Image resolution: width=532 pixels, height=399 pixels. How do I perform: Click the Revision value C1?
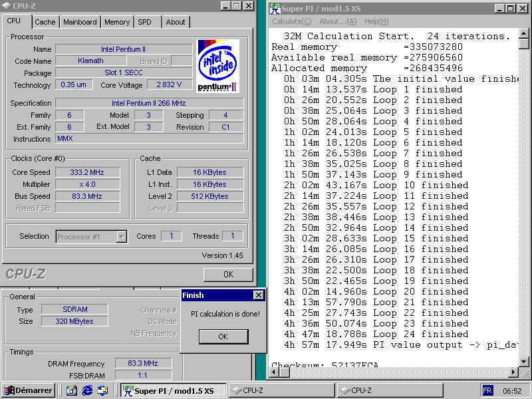click(x=226, y=127)
